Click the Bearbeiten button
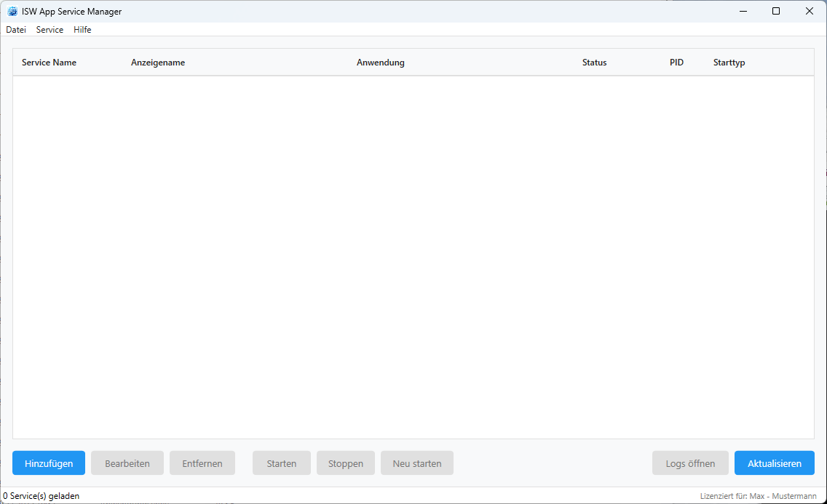 tap(127, 463)
